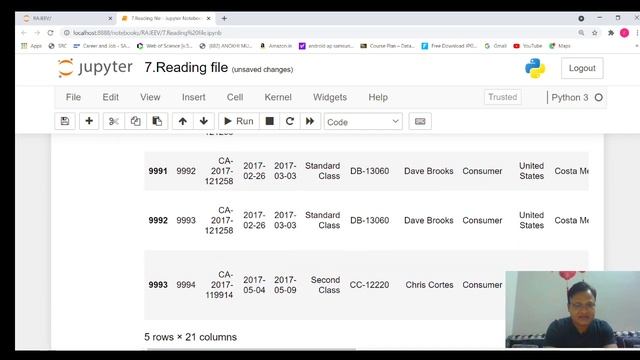The width and height of the screenshot is (640, 360).
Task: Save notebook with the floppy disk icon
Action: pyautogui.click(x=65, y=121)
